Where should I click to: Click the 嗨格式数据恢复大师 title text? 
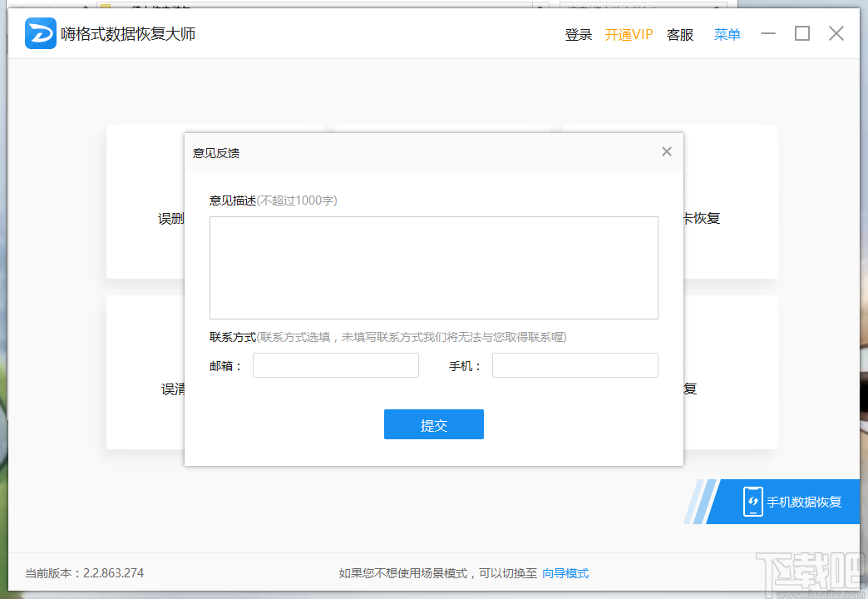click(128, 34)
